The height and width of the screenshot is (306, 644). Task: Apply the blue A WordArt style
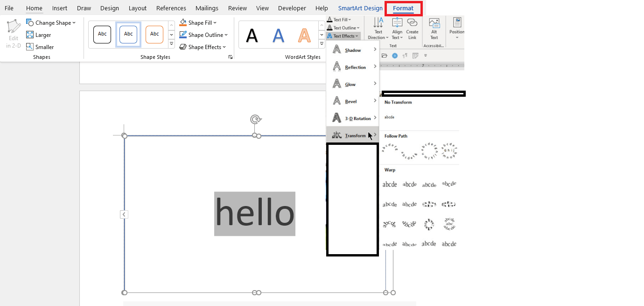click(x=278, y=36)
